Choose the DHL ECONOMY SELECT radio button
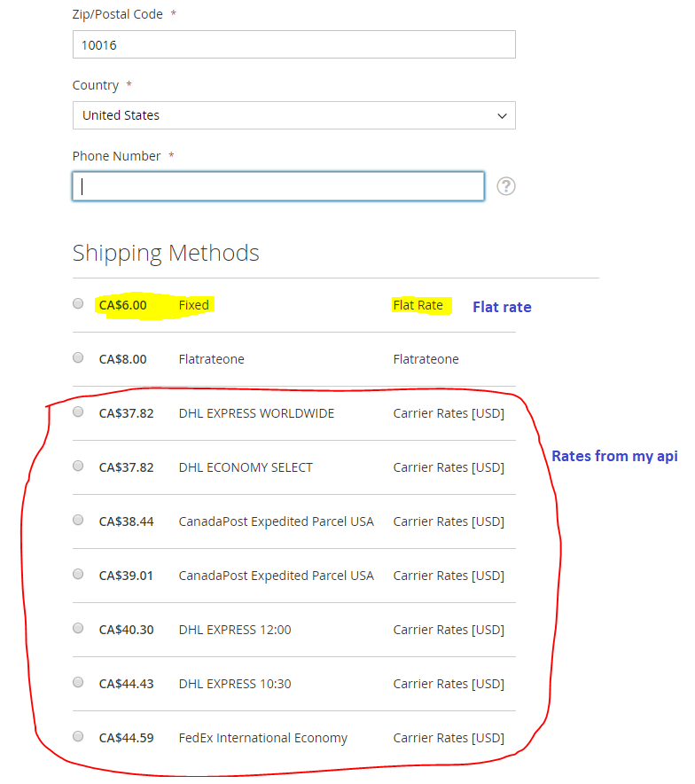Screen dimensions: 695x784 [x=78, y=466]
